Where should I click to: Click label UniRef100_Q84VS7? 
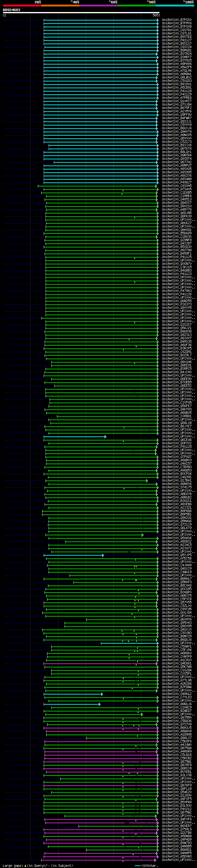(x=177, y=203)
